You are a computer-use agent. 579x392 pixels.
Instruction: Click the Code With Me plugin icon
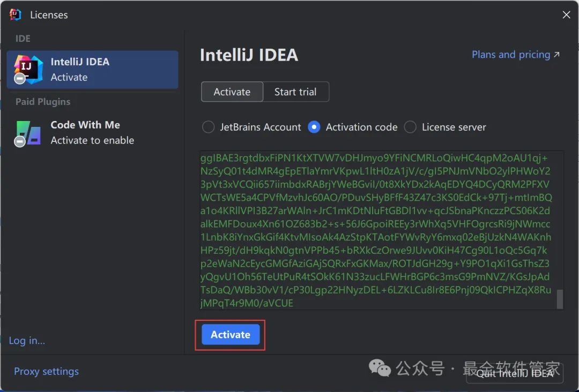(29, 132)
